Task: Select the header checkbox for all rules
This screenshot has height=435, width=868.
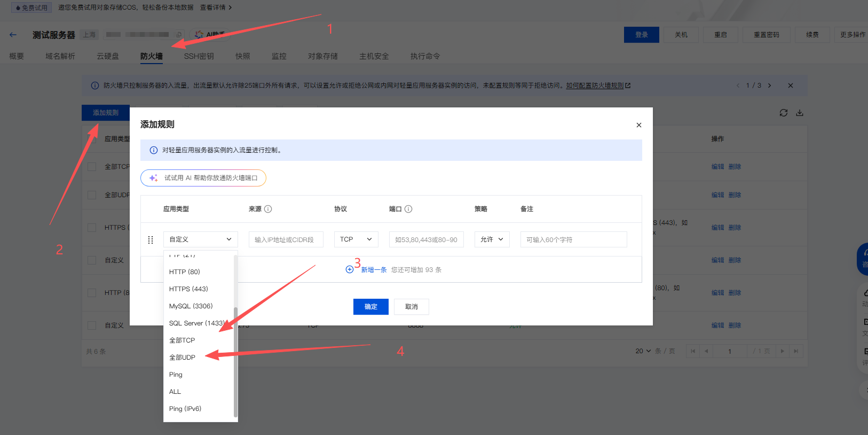Action: coord(92,139)
